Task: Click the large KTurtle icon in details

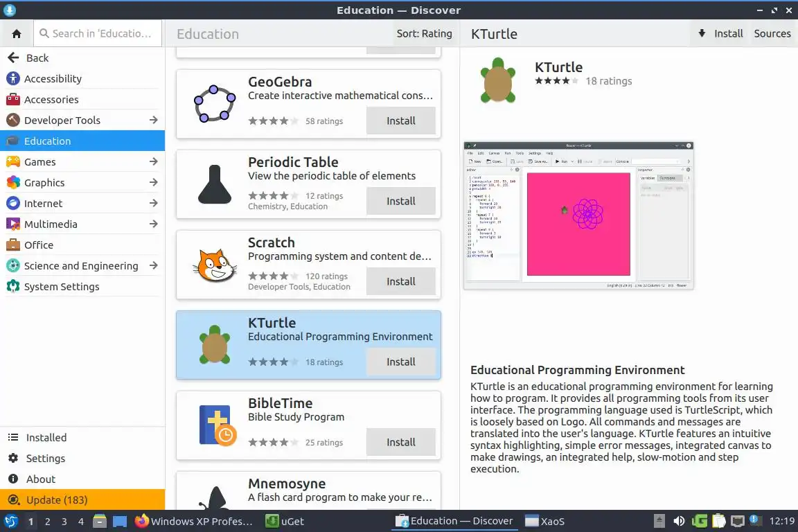Action: coord(498,80)
